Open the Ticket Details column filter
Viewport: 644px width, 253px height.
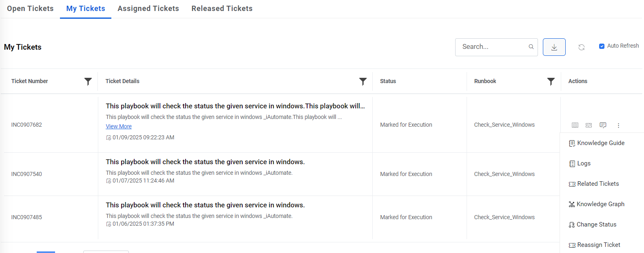(363, 81)
